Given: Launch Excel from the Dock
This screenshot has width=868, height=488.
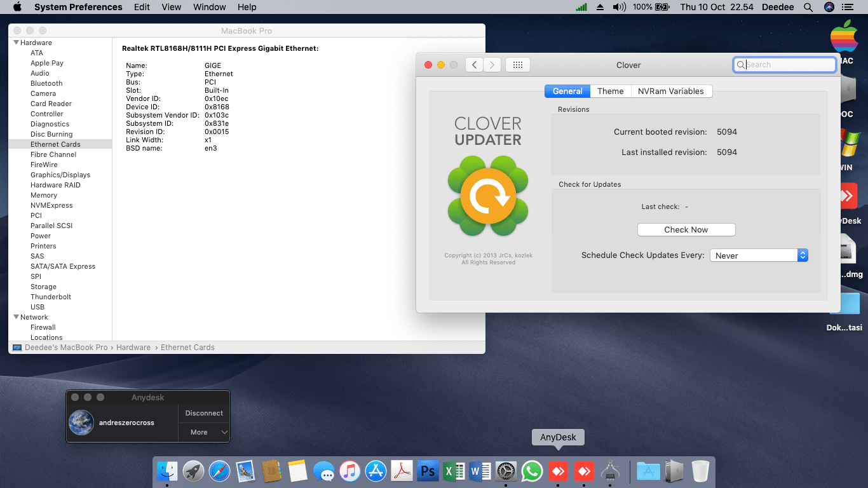Looking at the screenshot, I should click(454, 471).
